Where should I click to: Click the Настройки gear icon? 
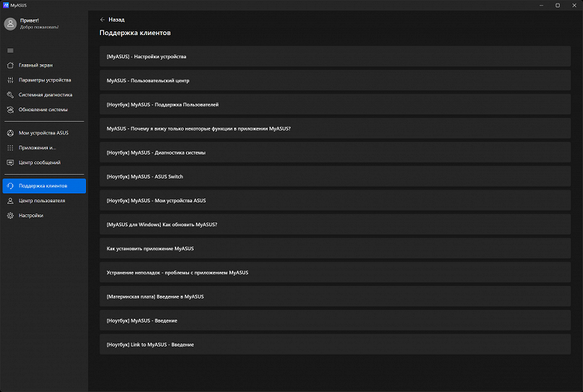click(10, 216)
